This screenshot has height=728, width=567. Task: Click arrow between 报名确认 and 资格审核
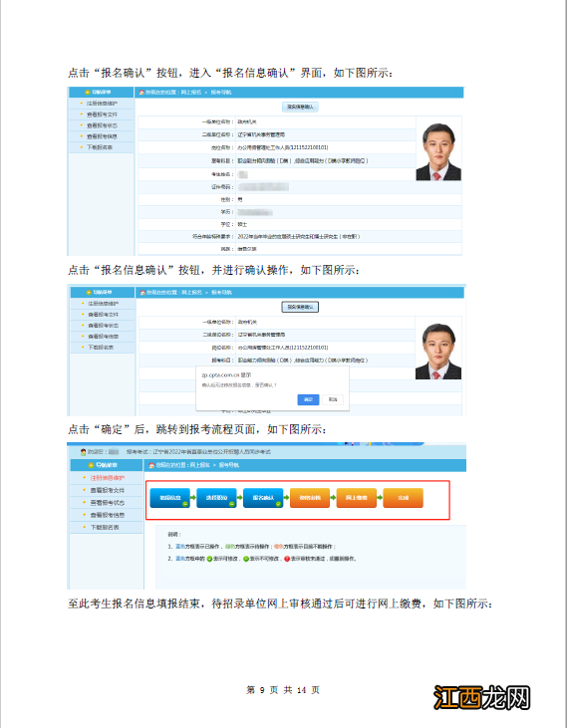tap(287, 498)
